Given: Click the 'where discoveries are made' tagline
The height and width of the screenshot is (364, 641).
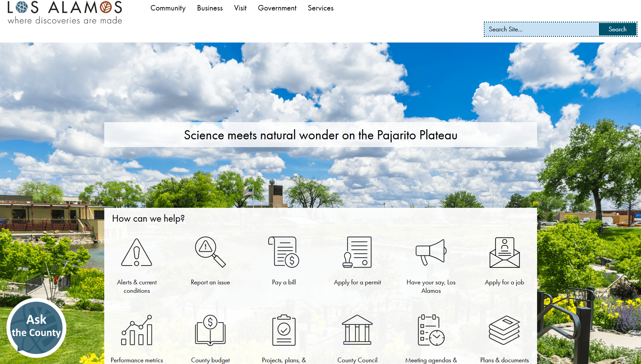Looking at the screenshot, I should click(x=65, y=21).
